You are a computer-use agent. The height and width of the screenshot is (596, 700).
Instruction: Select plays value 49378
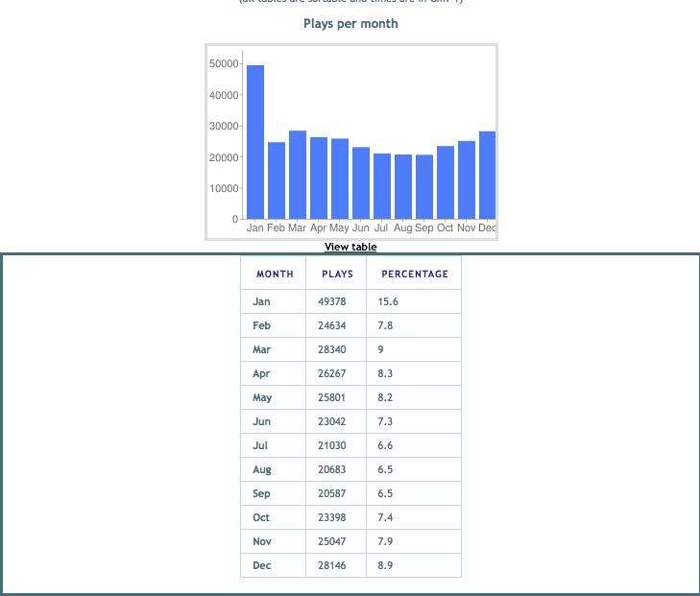[x=331, y=301]
